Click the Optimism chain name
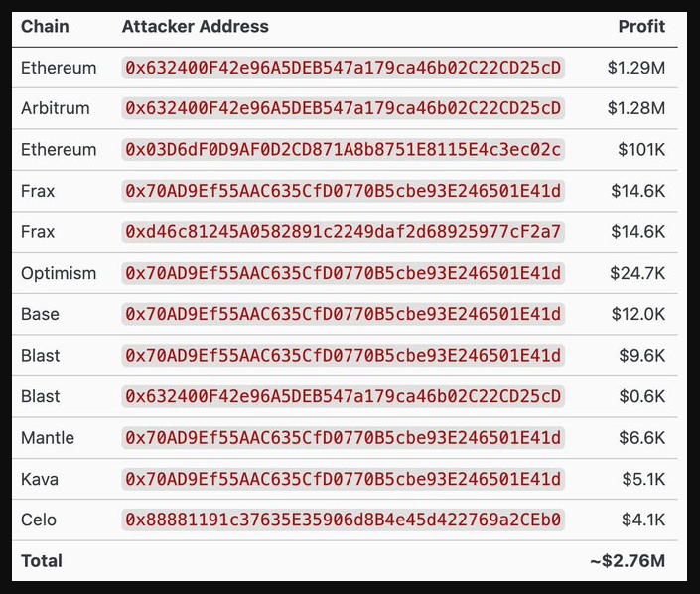 pyautogui.click(x=59, y=273)
